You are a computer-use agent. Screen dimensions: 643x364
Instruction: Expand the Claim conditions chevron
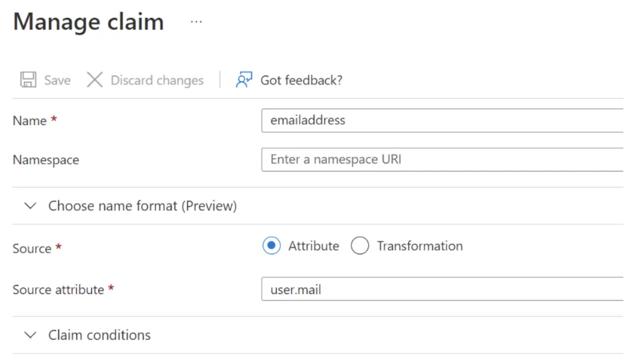30,335
